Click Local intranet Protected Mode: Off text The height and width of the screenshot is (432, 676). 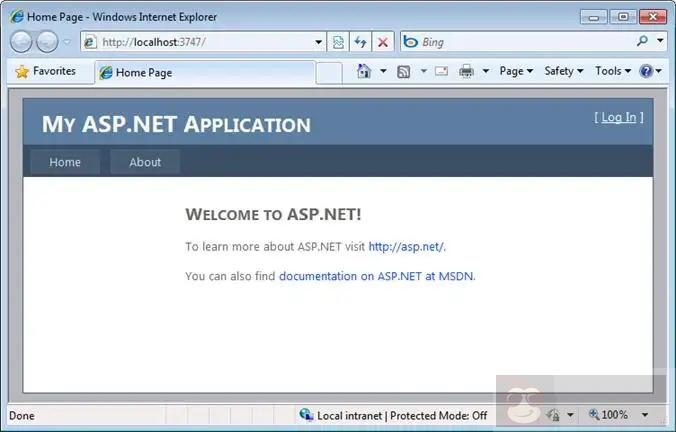(402, 416)
